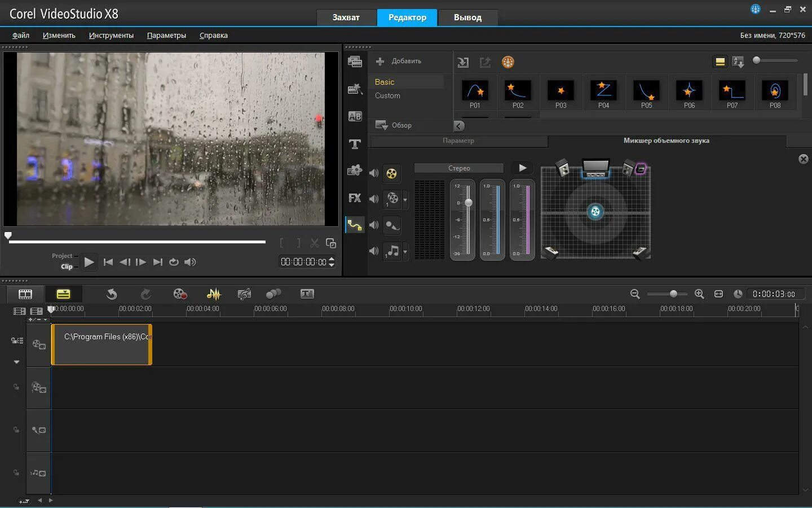Viewport: 812px width, 508px height.
Task: Open Subtitle Editor tool
Action: [307, 294]
